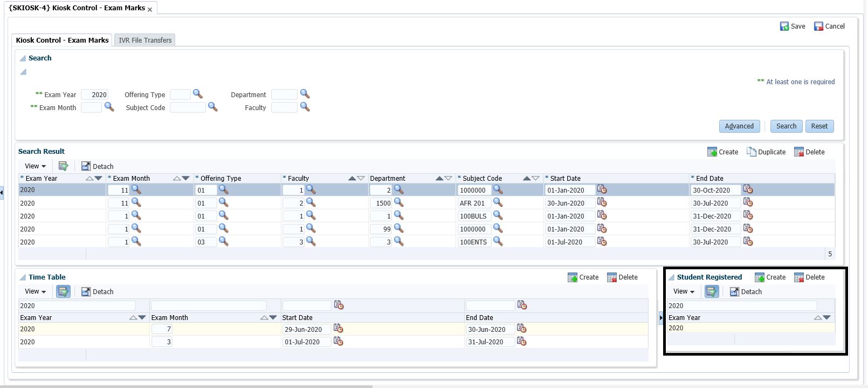Viewport: 868px width, 388px height.
Task: Open View menu in Time Table toolbar
Action: [35, 291]
